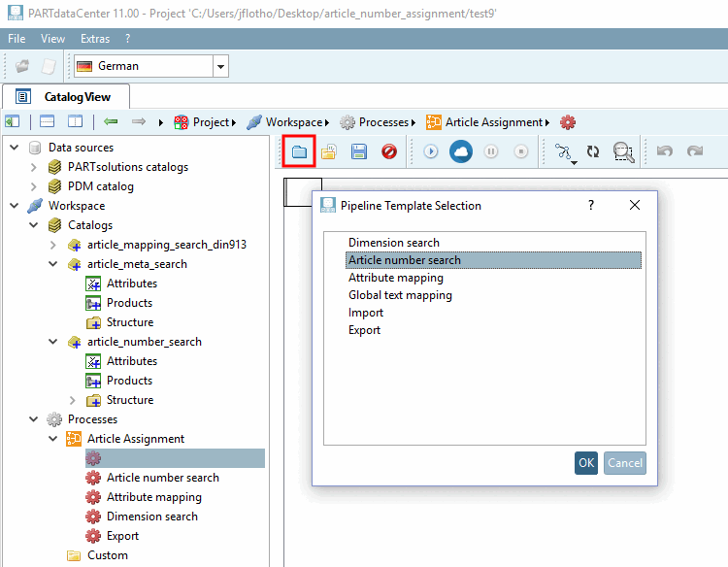Open the File menu
This screenshot has width=728, height=567.
pyautogui.click(x=17, y=39)
